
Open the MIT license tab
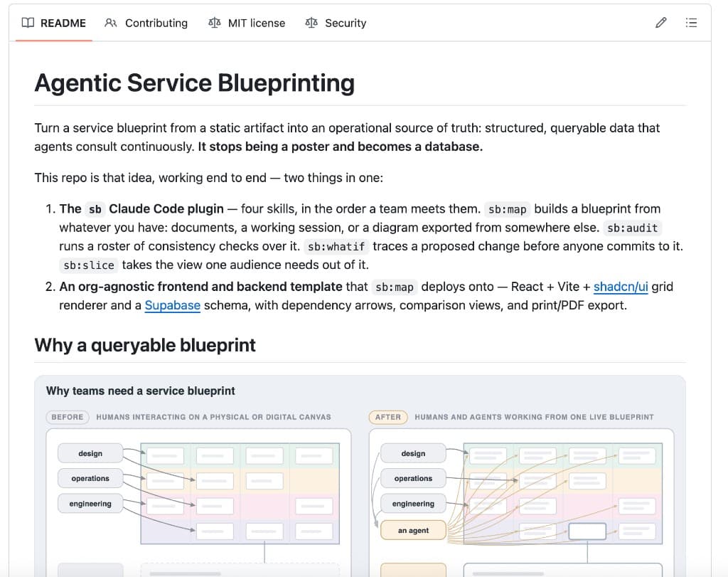(247, 23)
